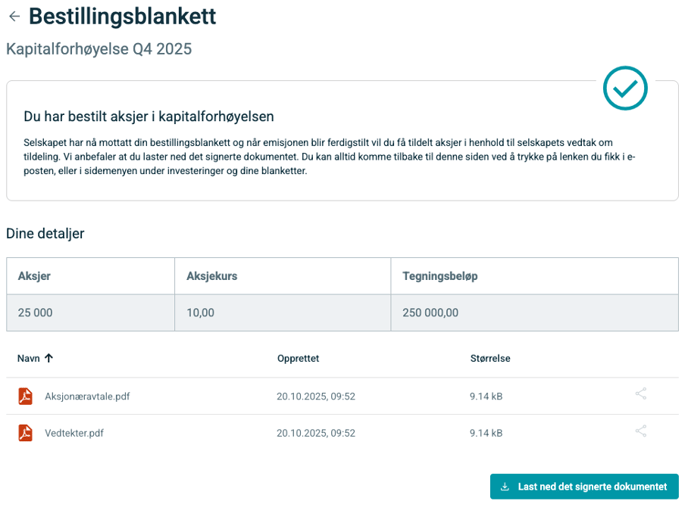
Task: Click the sort arrow next to Navn
Action: (x=49, y=358)
